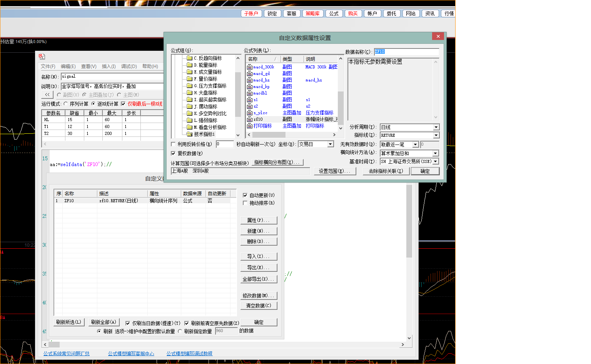This screenshot has height=364, width=591.
Task: Click 子账户 top toolbar button
Action: coord(251,13)
